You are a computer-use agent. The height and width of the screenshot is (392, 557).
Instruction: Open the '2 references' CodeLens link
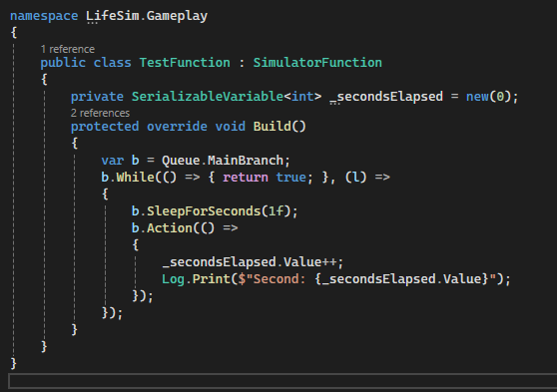(x=100, y=113)
